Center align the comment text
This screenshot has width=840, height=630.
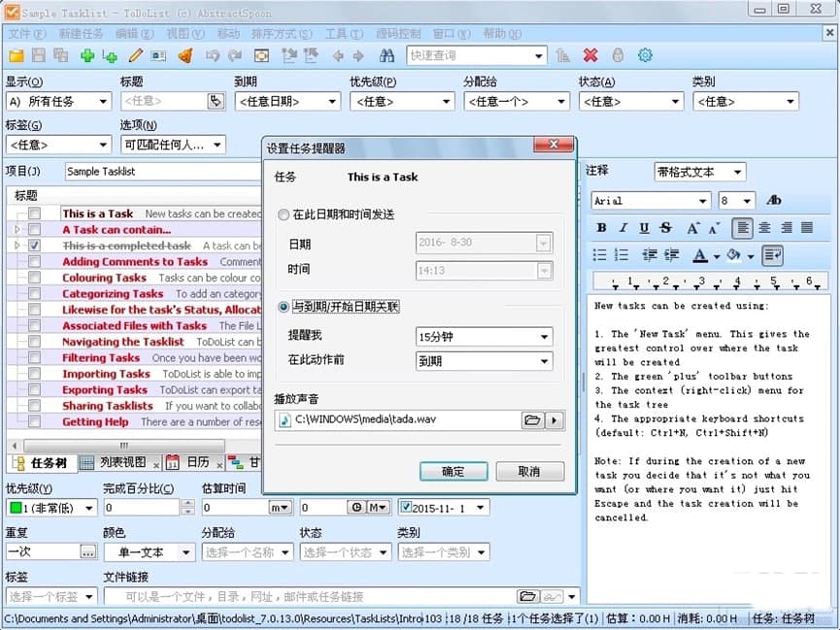[764, 228]
